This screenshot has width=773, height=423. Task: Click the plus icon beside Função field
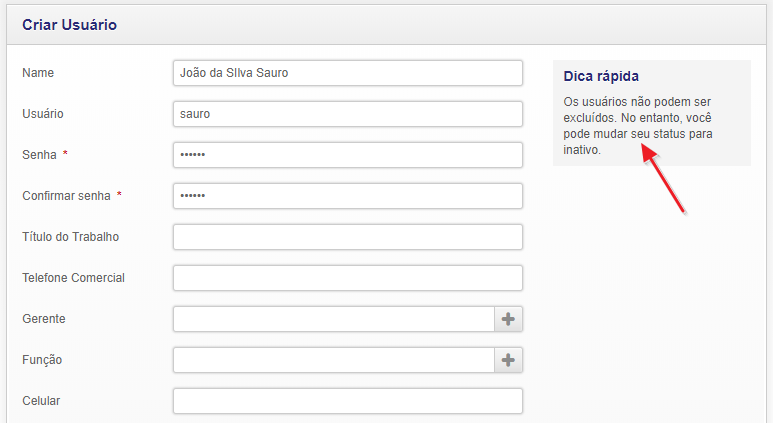tap(508, 360)
